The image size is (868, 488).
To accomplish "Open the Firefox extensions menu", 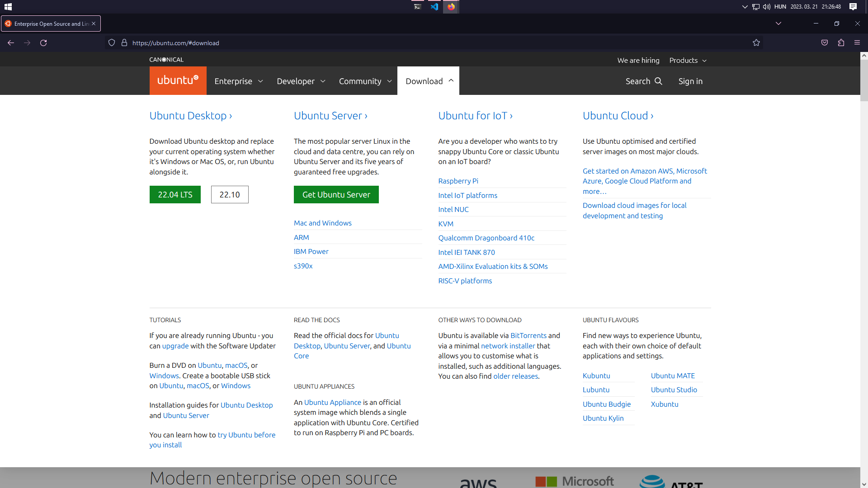I will [841, 43].
